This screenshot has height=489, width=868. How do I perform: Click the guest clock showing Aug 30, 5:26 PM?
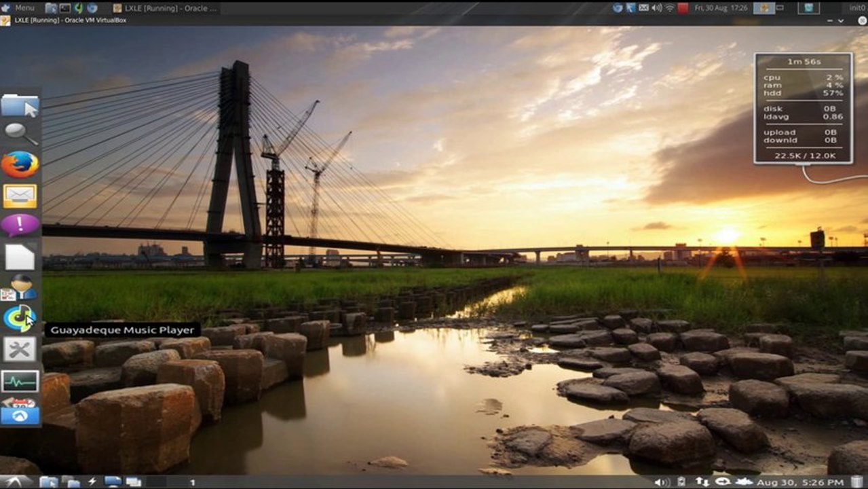799,482
